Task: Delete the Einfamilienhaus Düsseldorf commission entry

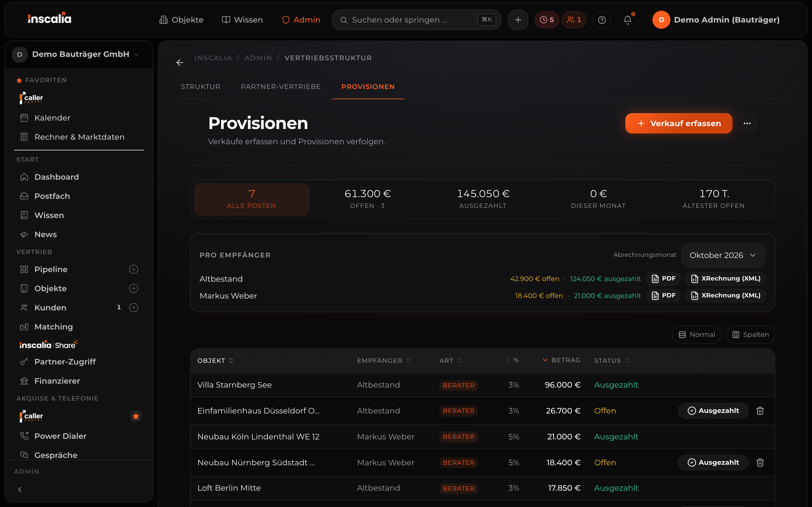Action: [x=760, y=410]
